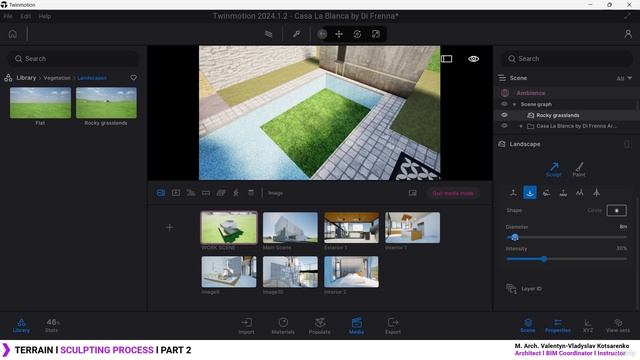Open the Export dock tab

(393, 326)
